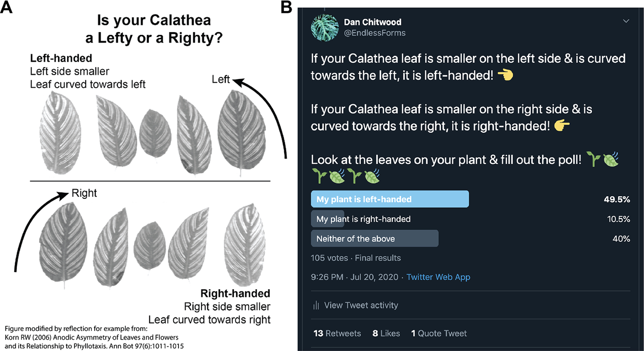The height and width of the screenshot is (351, 644).
Task: Select the "My plant is left-handed" poll bar
Action: (x=389, y=199)
